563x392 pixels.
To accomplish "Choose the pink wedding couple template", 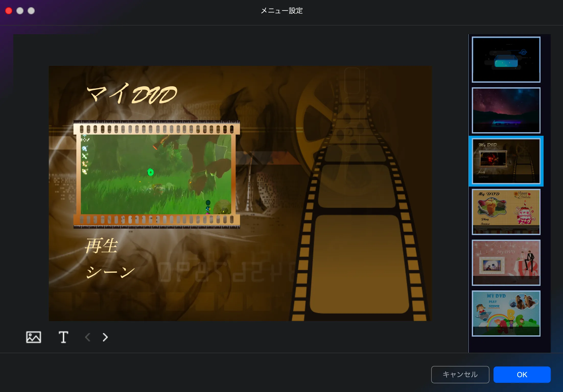I will (x=506, y=263).
